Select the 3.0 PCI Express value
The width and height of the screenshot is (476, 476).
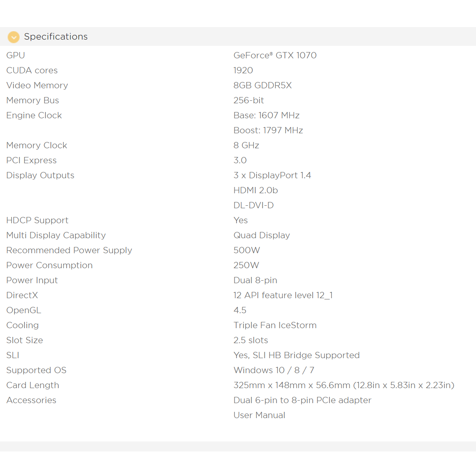click(240, 160)
